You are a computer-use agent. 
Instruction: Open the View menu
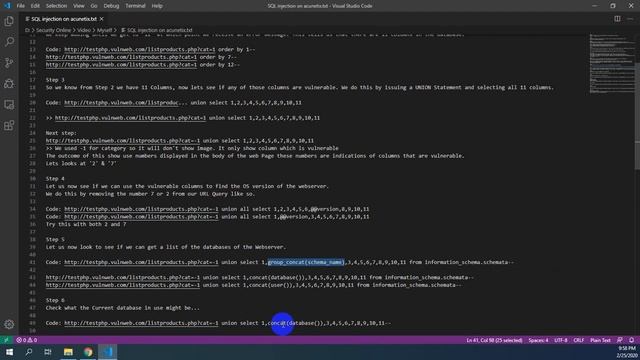pos(79,6)
